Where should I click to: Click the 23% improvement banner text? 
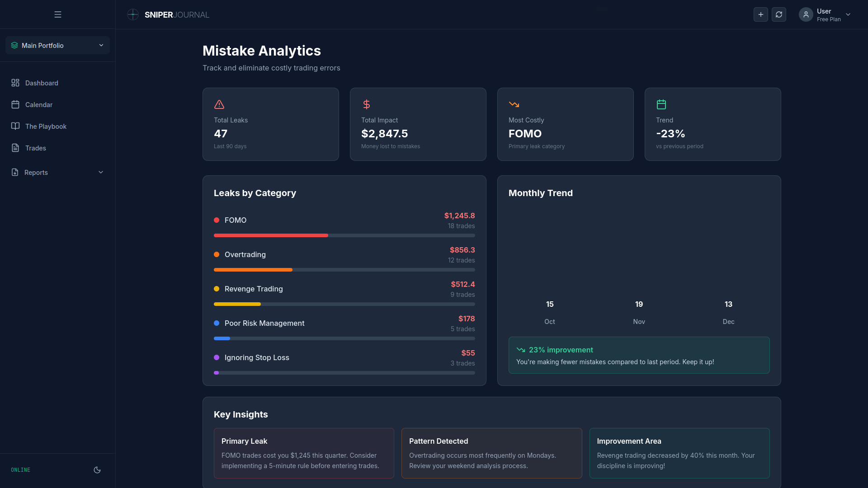pos(561,350)
